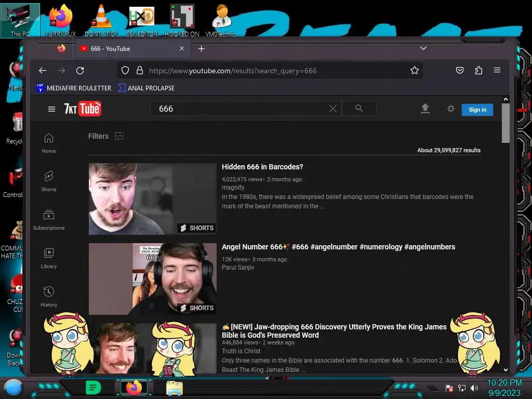Click the site padlock icon
532x399 pixels.
(x=139, y=70)
